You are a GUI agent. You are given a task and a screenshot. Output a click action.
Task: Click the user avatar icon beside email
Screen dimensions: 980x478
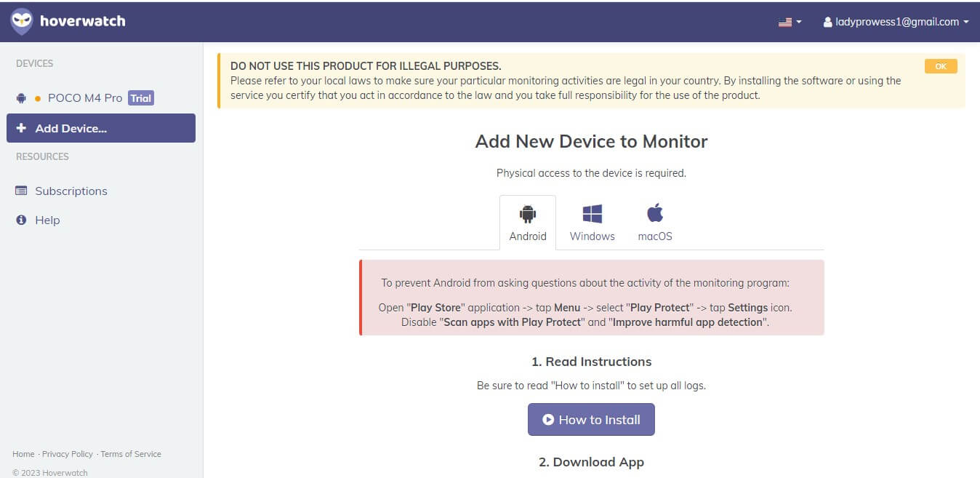pyautogui.click(x=827, y=22)
